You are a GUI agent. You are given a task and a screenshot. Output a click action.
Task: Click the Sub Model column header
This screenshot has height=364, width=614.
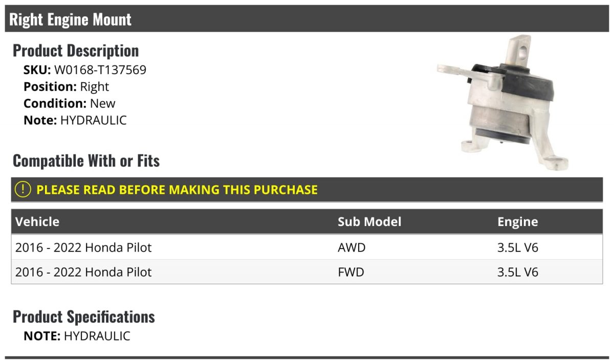[x=369, y=222]
